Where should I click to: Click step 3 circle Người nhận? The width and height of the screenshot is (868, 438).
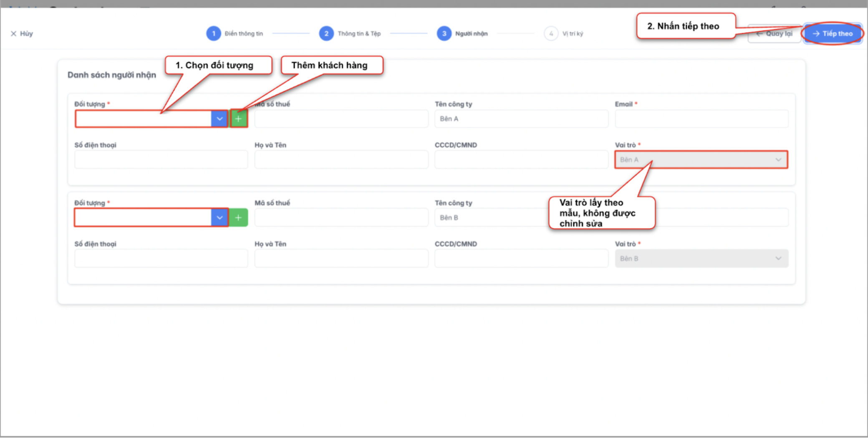(x=444, y=34)
